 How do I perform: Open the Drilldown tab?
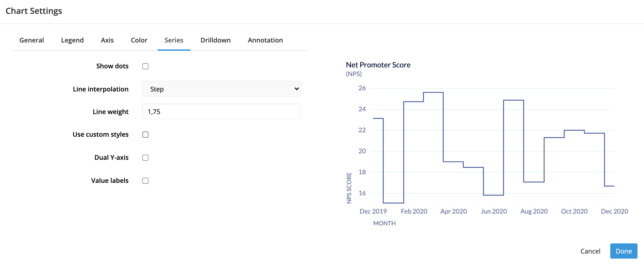coord(215,40)
